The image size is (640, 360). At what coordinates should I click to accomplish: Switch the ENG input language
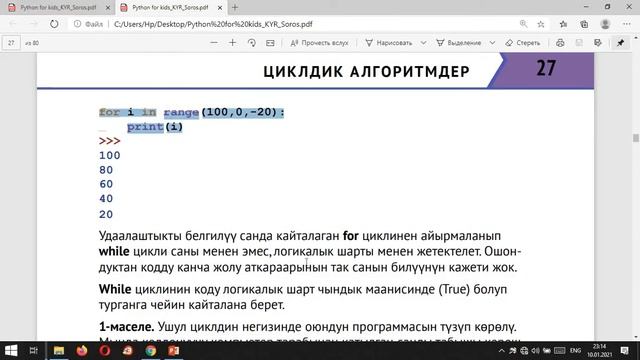point(576,351)
